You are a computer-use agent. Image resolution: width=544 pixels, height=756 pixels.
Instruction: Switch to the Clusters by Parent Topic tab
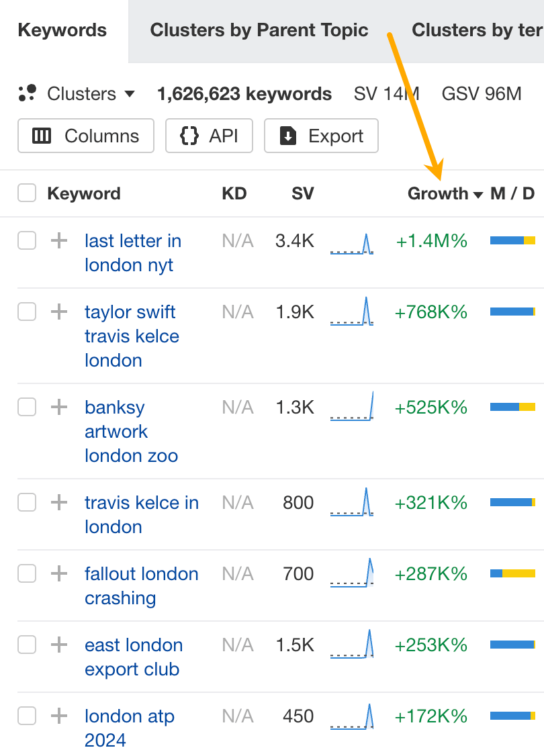point(259,30)
